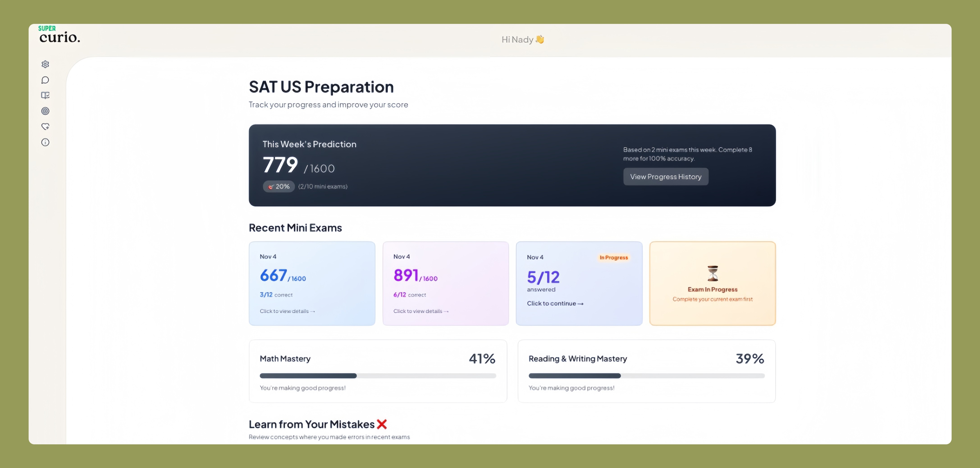Click view details on 667 exam

[287, 311]
